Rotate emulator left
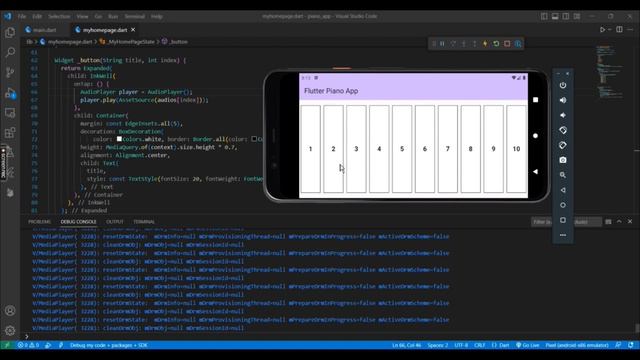This screenshot has width=640, height=360. 563,130
